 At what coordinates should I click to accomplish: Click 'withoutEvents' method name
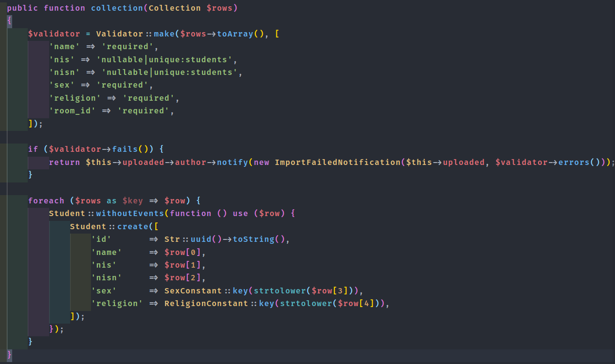130,214
